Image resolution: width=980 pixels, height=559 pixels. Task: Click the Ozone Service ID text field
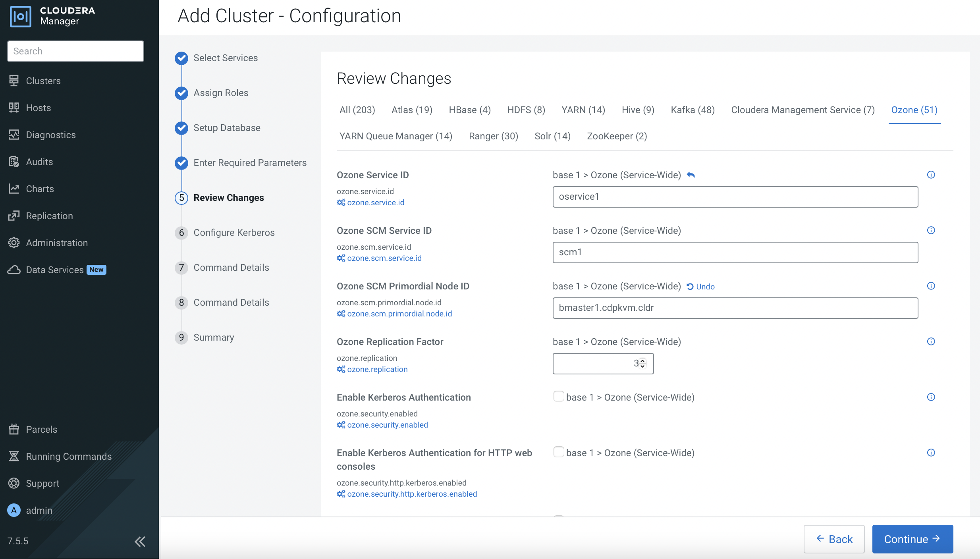click(x=735, y=197)
